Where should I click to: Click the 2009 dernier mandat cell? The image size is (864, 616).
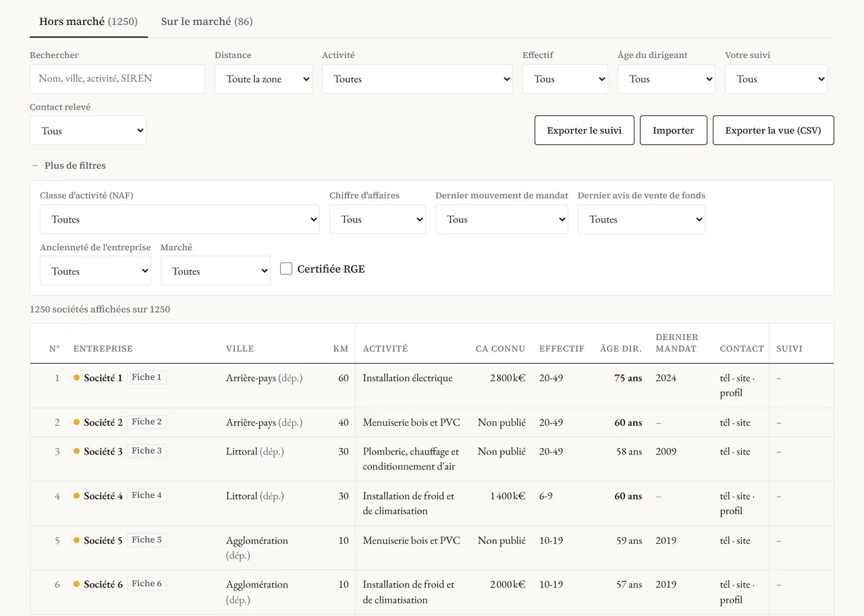tap(666, 451)
